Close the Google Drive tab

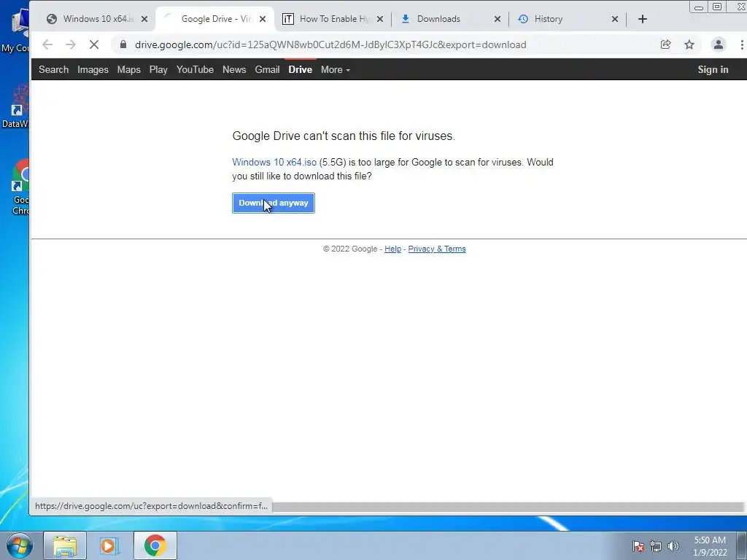click(x=263, y=19)
